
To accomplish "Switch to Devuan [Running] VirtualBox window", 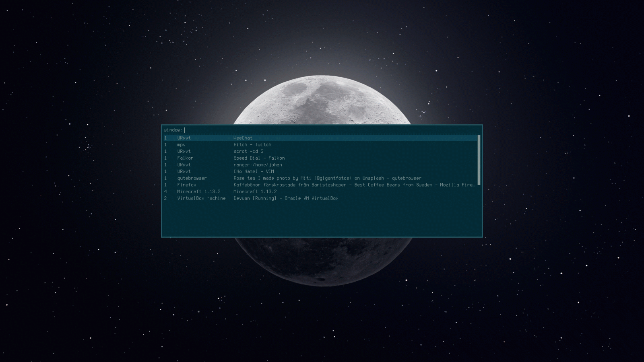I will pos(286,198).
